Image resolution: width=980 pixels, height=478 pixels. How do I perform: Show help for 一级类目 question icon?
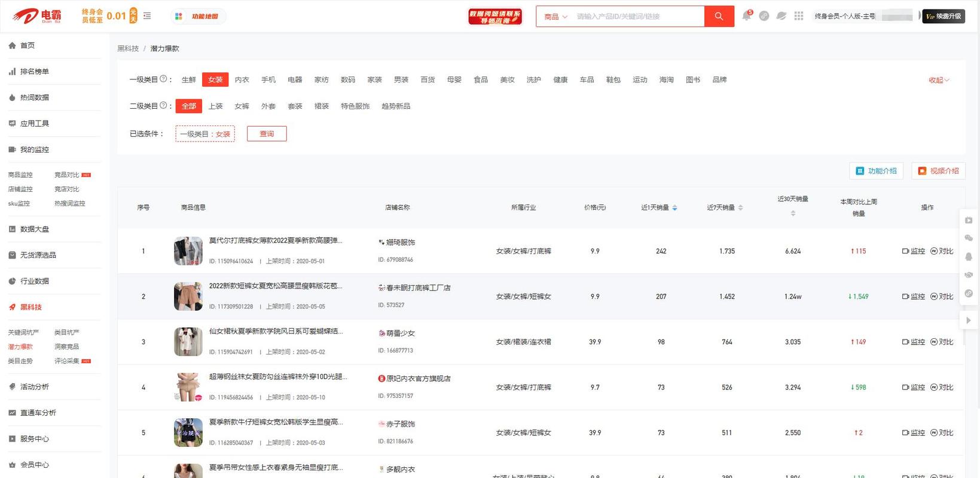click(x=163, y=79)
